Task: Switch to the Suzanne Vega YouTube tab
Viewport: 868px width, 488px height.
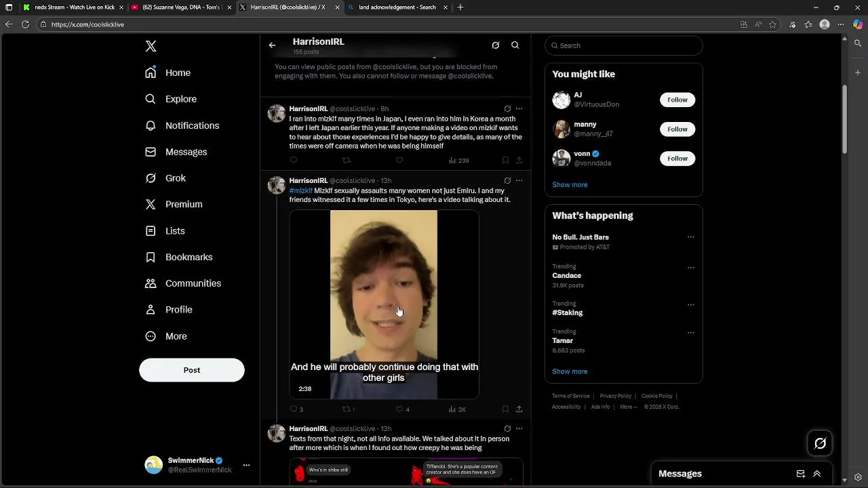Action: (181, 7)
